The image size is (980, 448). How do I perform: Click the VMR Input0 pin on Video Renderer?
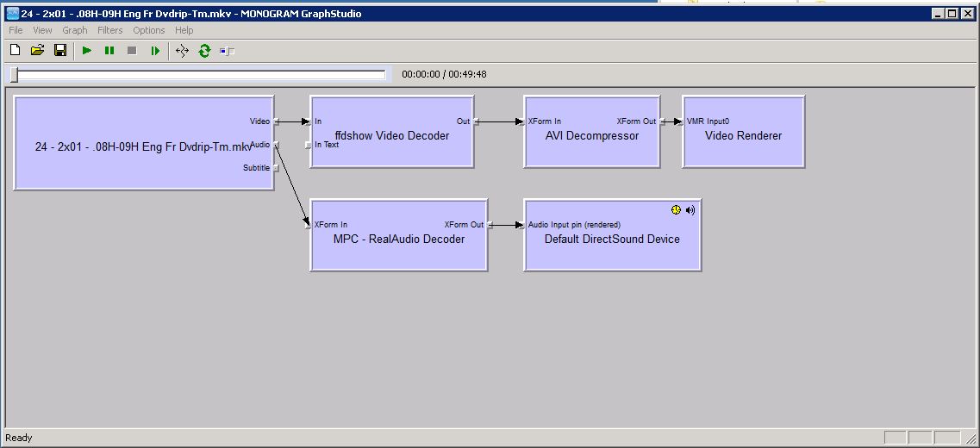(680, 121)
